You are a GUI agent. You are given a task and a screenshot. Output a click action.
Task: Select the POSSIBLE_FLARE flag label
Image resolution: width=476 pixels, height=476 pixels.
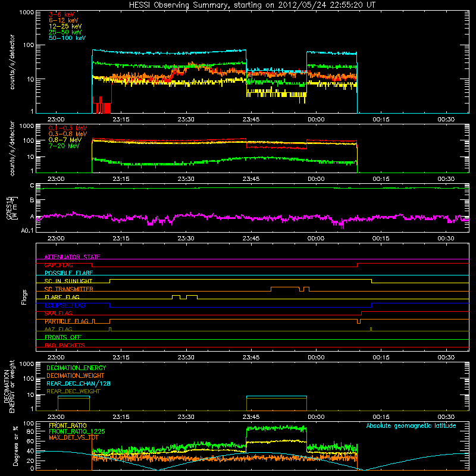click(x=68, y=273)
